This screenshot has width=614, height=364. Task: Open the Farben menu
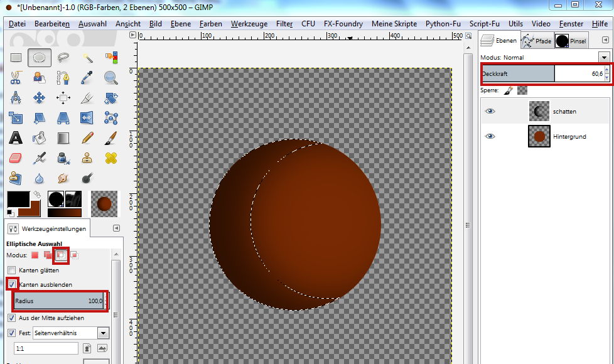coord(210,24)
